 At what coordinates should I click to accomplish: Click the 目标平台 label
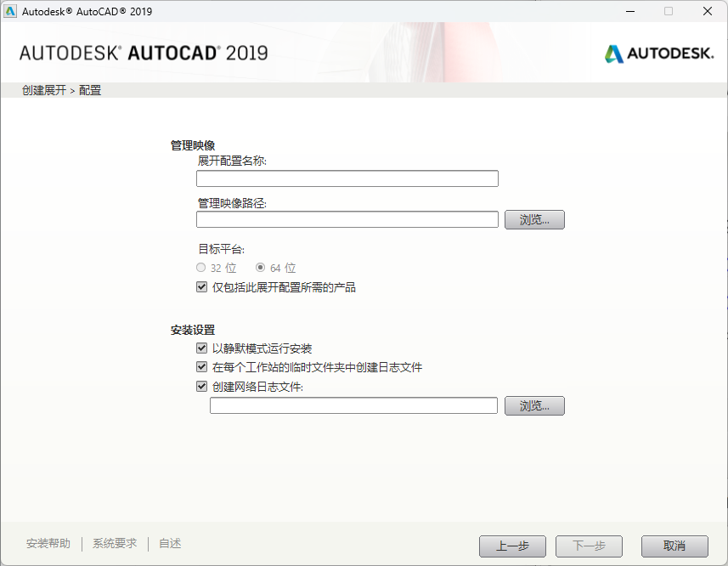click(222, 249)
